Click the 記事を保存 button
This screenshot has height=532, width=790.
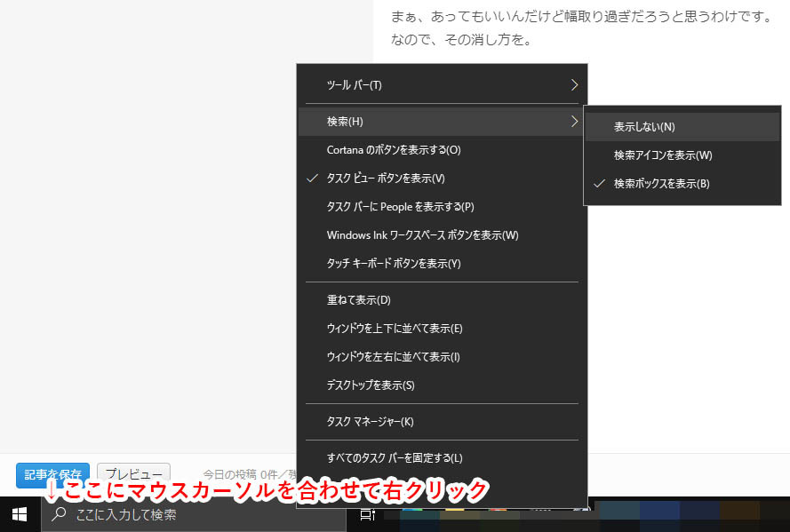pyautogui.click(x=53, y=474)
